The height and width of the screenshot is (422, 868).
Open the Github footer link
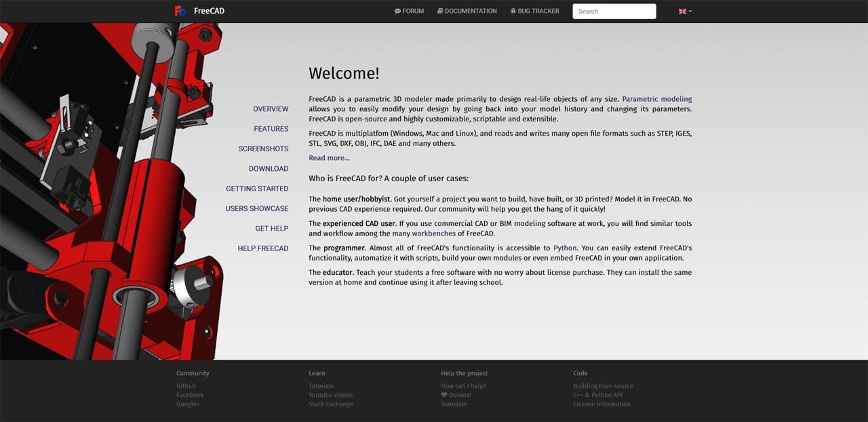186,386
